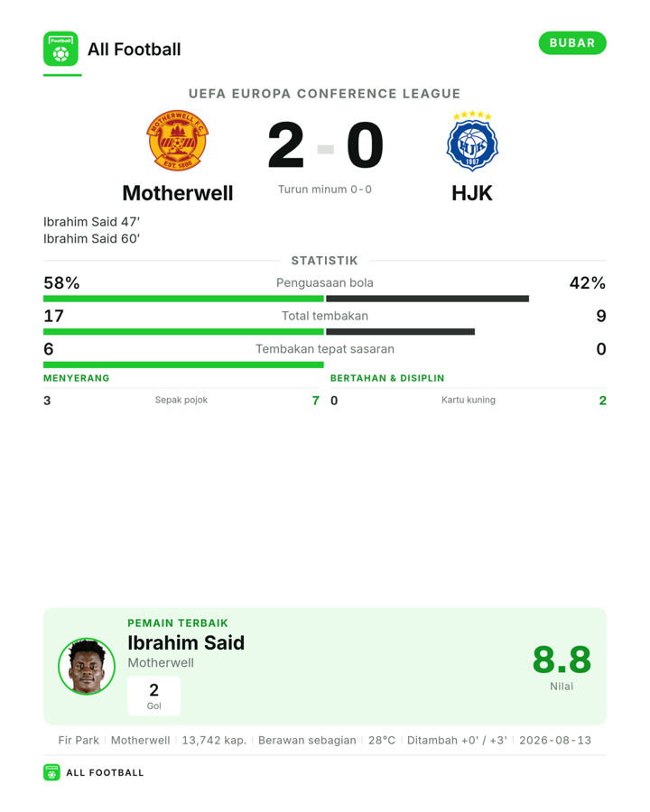The height and width of the screenshot is (812, 650).
Task: Click the 8.8 Nilai rating
Action: pyautogui.click(x=562, y=666)
